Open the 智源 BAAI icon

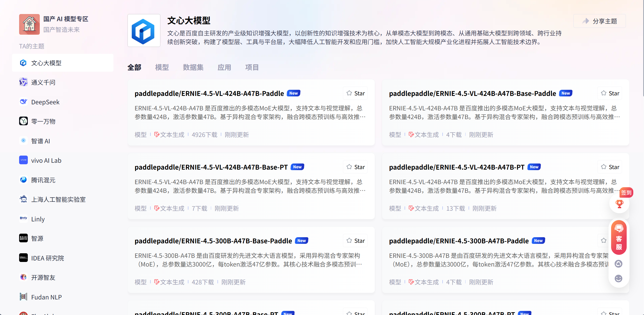tap(23, 238)
